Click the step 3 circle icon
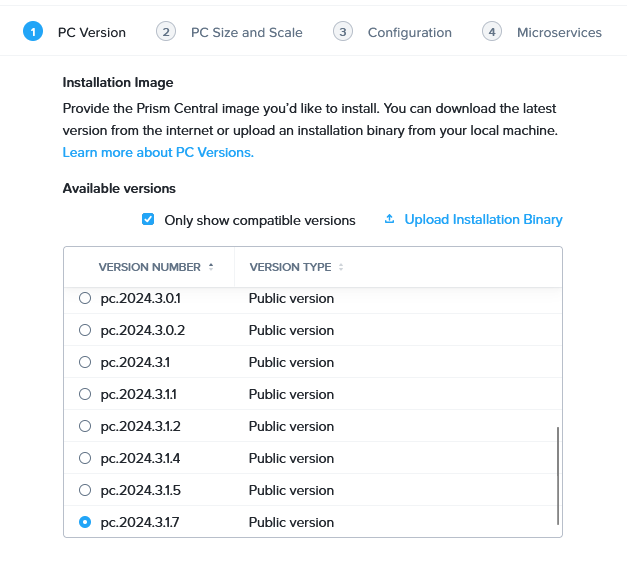Viewport: 627px width, 579px height. [x=343, y=32]
